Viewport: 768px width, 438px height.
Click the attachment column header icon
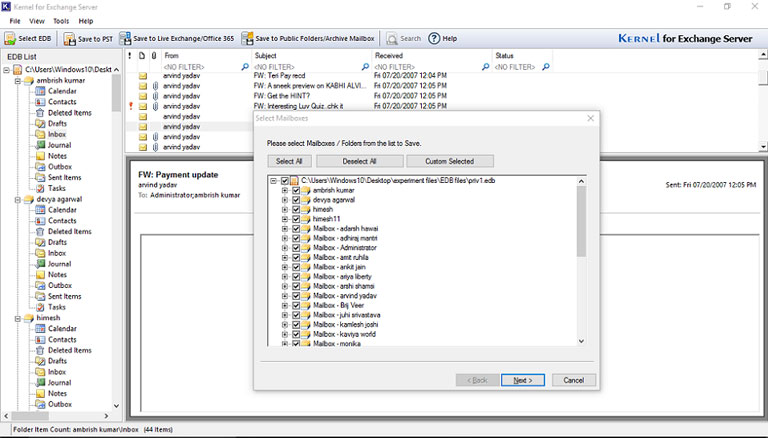pyautogui.click(x=154, y=56)
